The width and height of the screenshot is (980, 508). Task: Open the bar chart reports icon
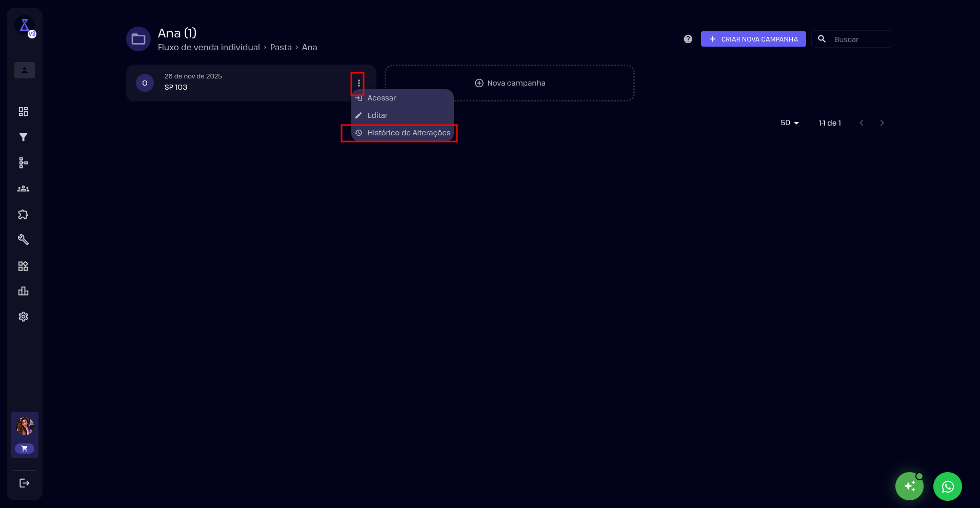[x=24, y=291]
